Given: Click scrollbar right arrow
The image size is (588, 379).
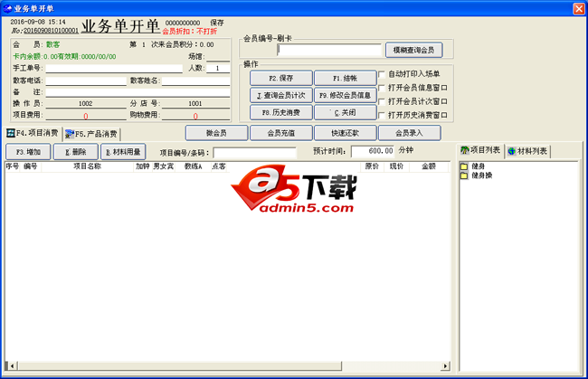Looking at the screenshot, I should [x=445, y=365].
